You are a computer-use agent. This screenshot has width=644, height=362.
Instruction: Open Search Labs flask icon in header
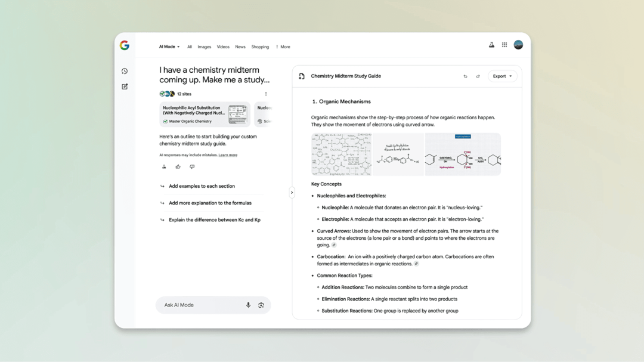(x=491, y=45)
